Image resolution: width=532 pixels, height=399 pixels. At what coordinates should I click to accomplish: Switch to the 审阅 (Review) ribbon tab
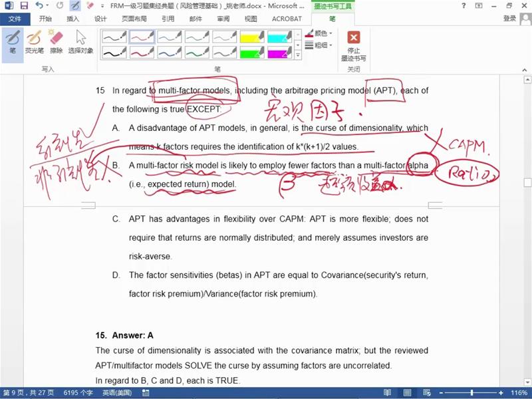(223, 19)
